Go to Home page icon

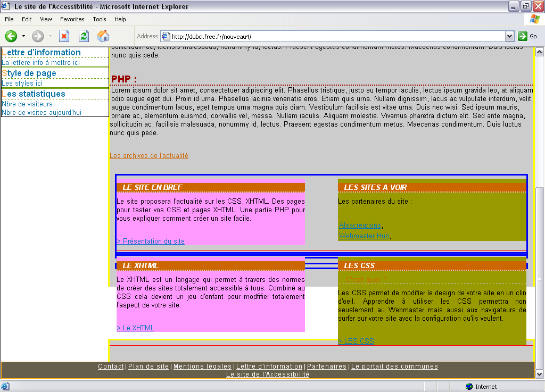coord(103,36)
